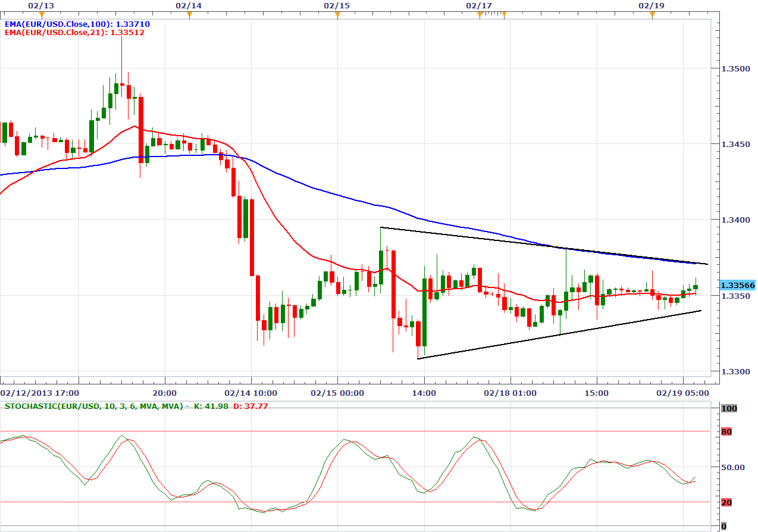Screen dimensions: 758x532
Task: Select the 02/14 orange date marker
Action: pos(189,14)
